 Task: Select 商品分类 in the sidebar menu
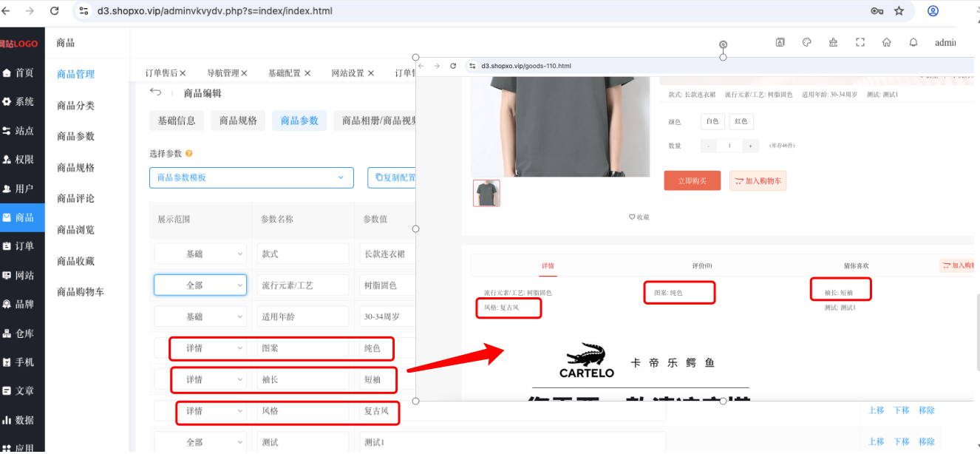pos(75,106)
